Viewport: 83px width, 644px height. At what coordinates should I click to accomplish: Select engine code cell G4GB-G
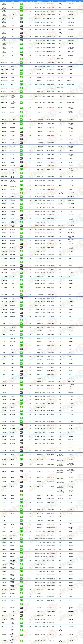[x=71, y=306]
